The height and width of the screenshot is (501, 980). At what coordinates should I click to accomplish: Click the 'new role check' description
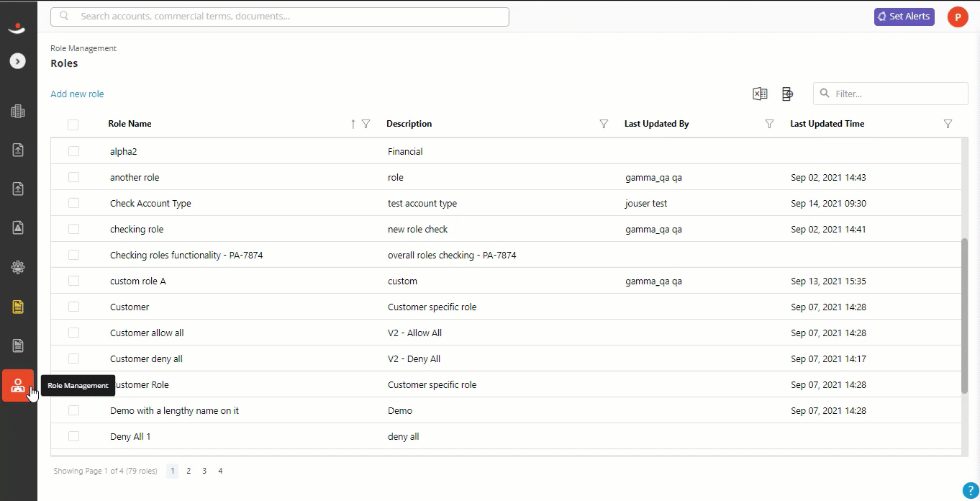(x=417, y=229)
